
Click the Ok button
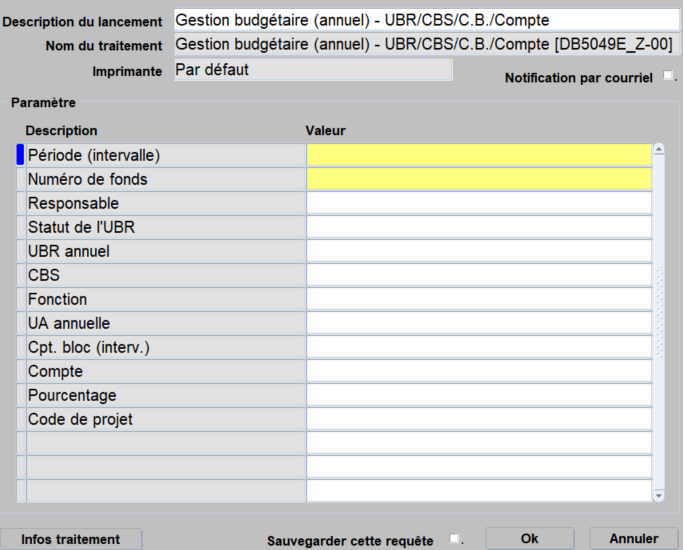click(x=530, y=539)
